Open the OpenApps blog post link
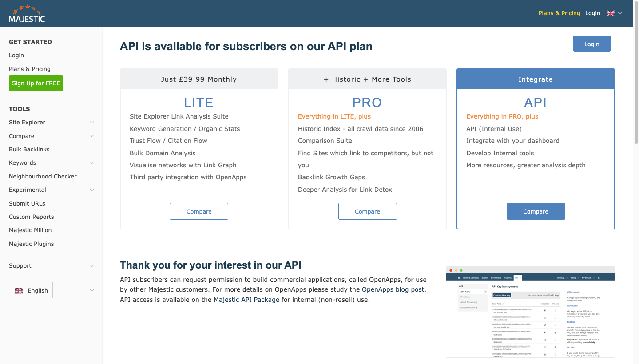639x364 pixels. tap(393, 289)
